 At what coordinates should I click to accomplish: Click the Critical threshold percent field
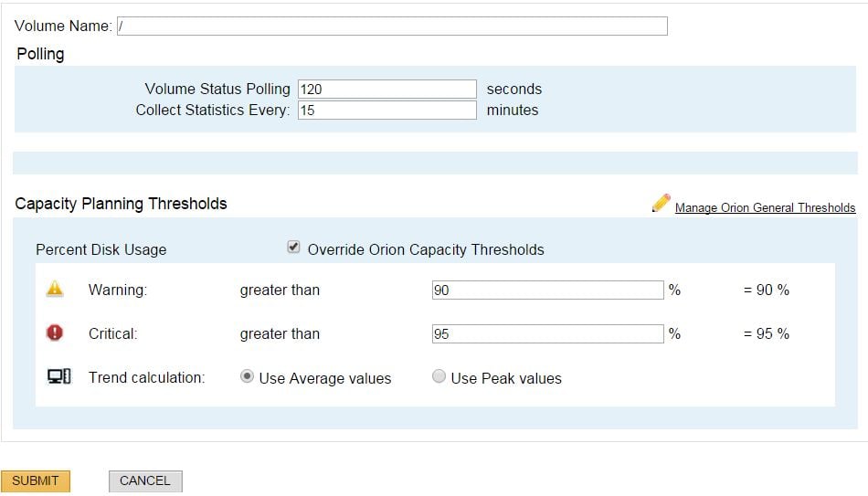pos(547,333)
